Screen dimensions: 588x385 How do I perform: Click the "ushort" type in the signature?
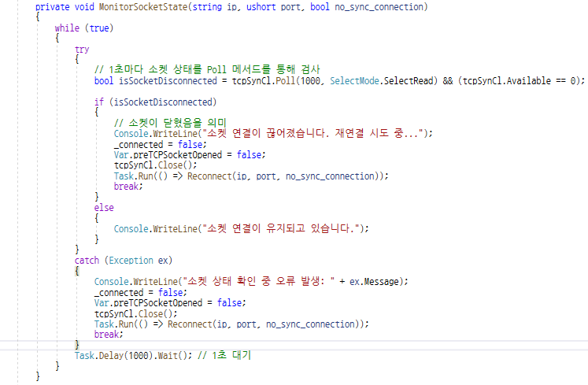[261, 7]
